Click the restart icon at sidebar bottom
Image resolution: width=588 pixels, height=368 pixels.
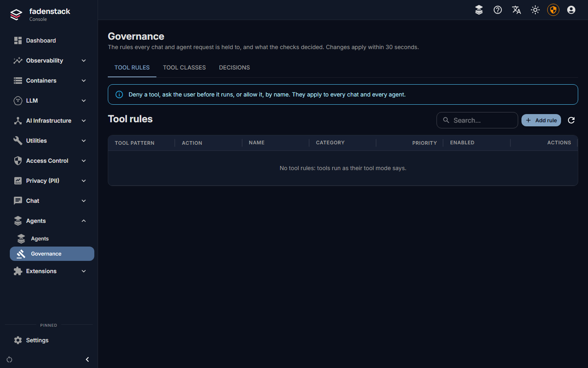9,359
